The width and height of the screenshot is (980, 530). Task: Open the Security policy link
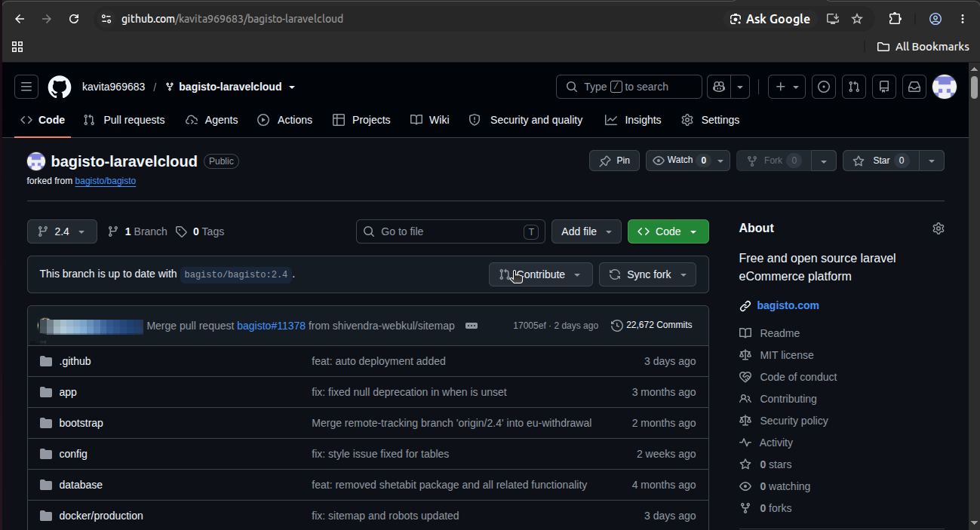coord(794,421)
